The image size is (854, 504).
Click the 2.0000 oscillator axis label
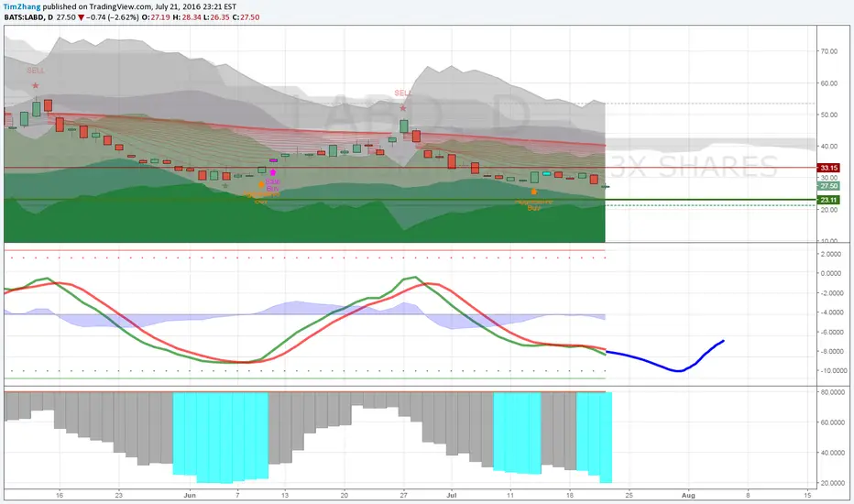coord(830,255)
